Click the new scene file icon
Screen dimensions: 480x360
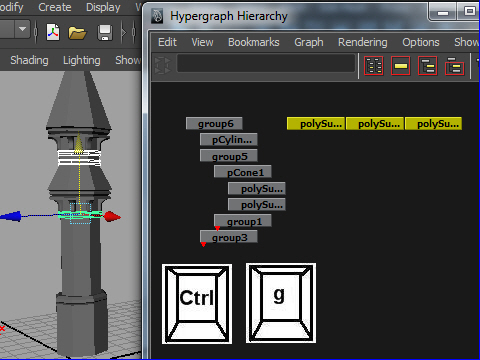(53, 32)
